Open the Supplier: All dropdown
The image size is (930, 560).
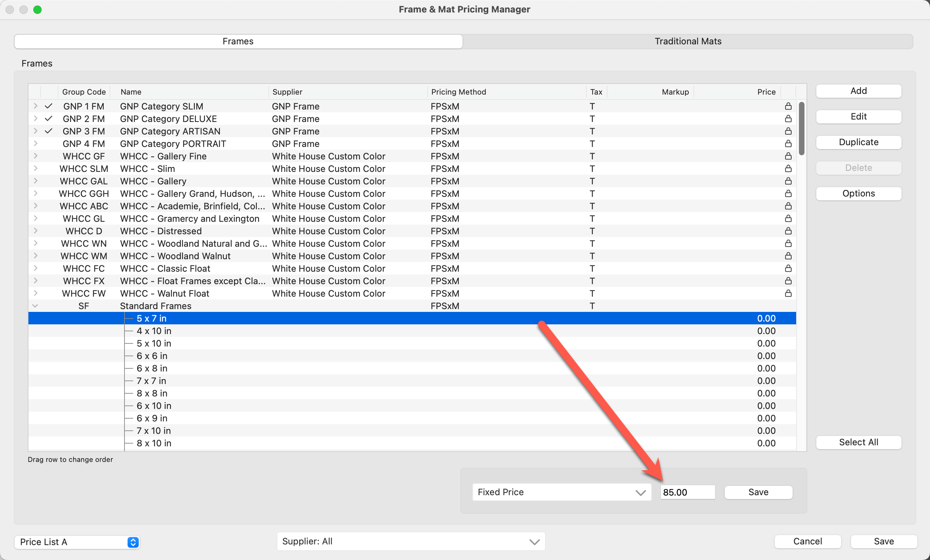pos(411,541)
